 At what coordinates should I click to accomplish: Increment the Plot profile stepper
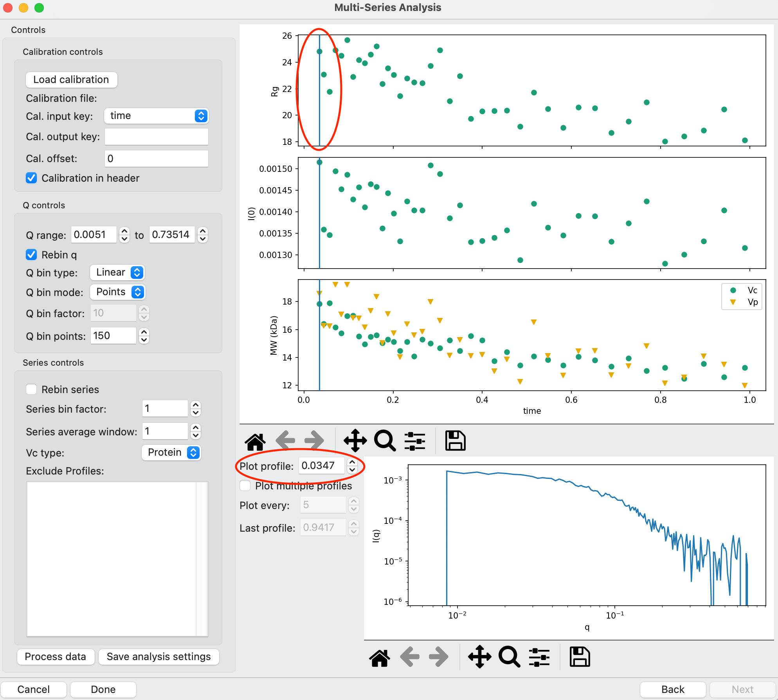pyautogui.click(x=352, y=462)
